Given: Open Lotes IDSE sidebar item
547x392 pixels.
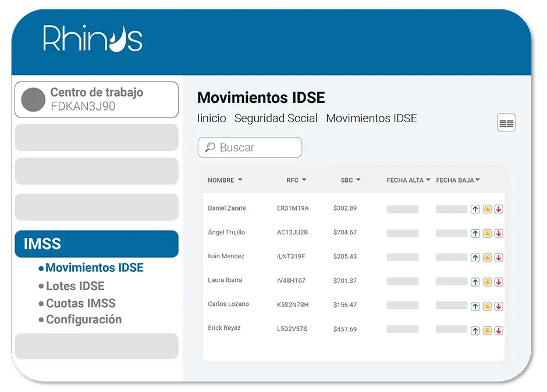Looking at the screenshot, I should click(x=75, y=286).
